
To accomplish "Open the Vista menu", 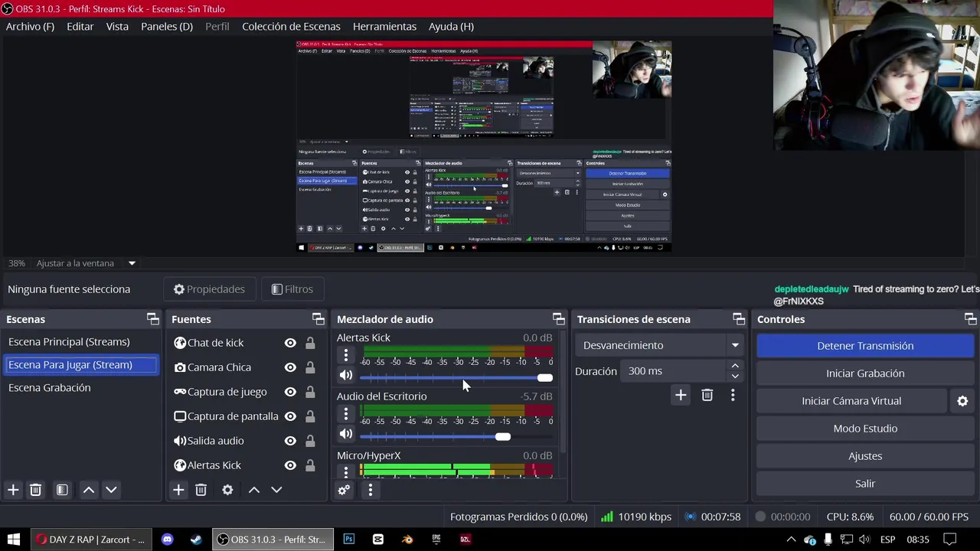I will coord(117,26).
